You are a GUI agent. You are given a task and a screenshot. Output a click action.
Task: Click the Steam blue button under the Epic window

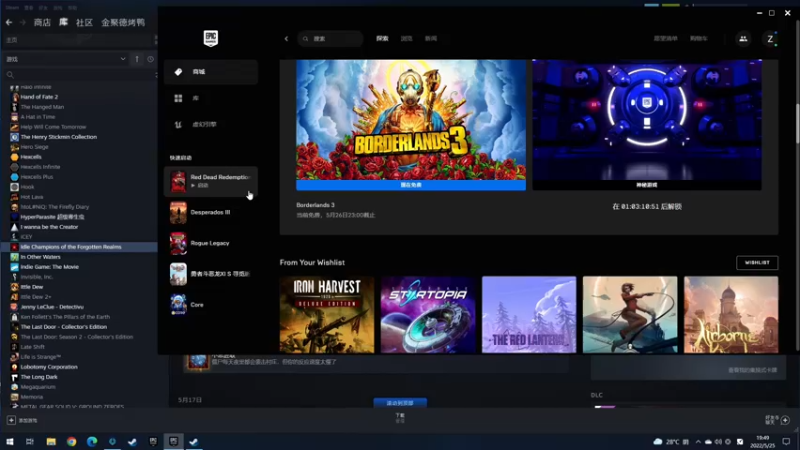(400, 403)
